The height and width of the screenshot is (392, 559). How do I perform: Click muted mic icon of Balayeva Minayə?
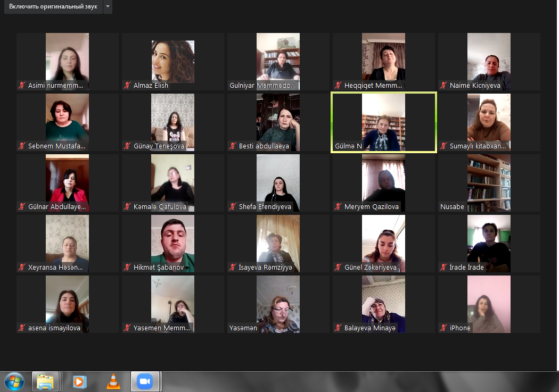338,328
